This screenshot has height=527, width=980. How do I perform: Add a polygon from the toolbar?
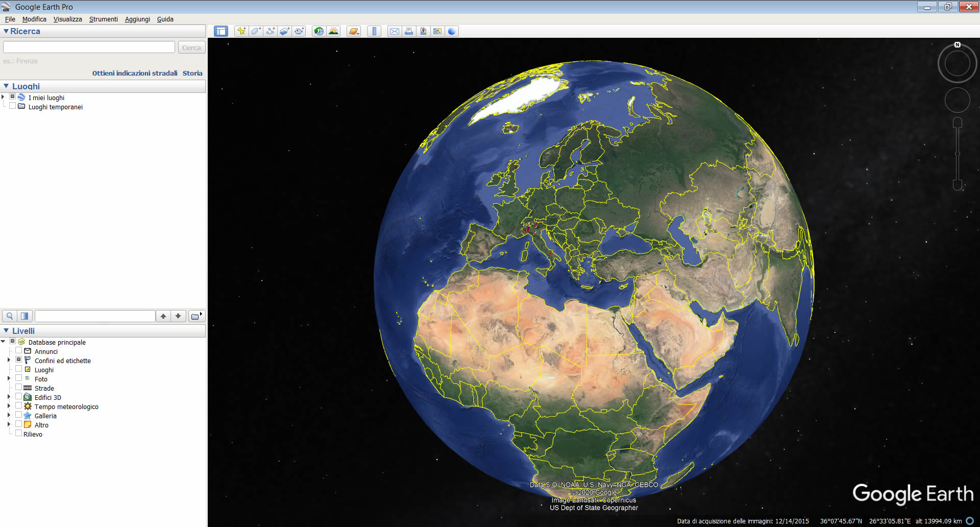pyautogui.click(x=256, y=31)
